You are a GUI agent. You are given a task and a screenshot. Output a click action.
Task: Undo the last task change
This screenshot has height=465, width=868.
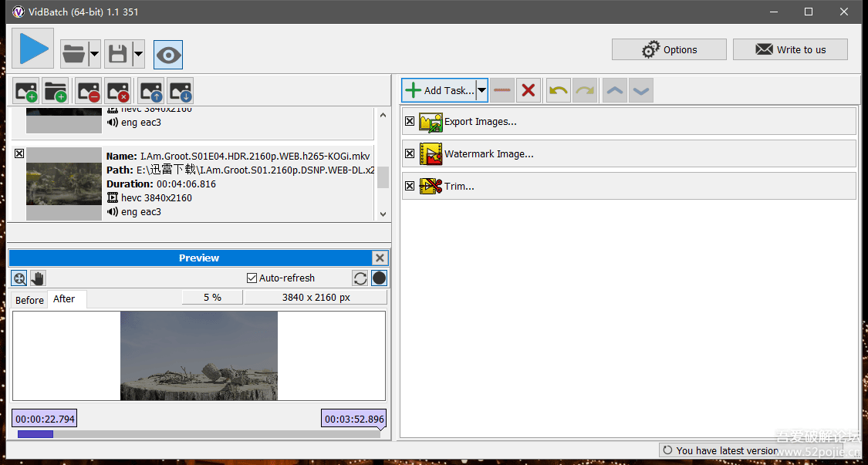coord(559,90)
